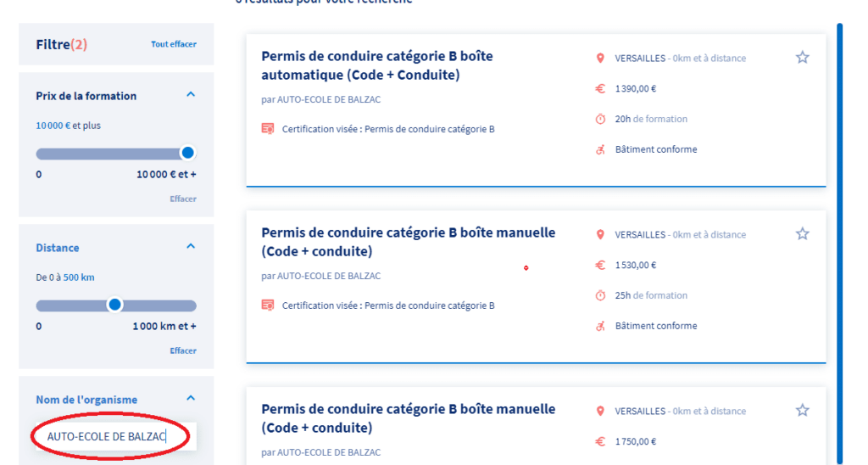Image resolution: width=868 pixels, height=465 pixels.
Task: Click certification icon on the automatic gearbox card
Action: click(x=267, y=129)
